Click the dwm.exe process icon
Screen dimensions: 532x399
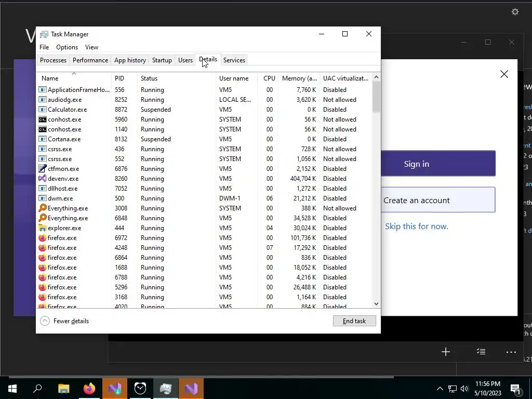(x=43, y=198)
